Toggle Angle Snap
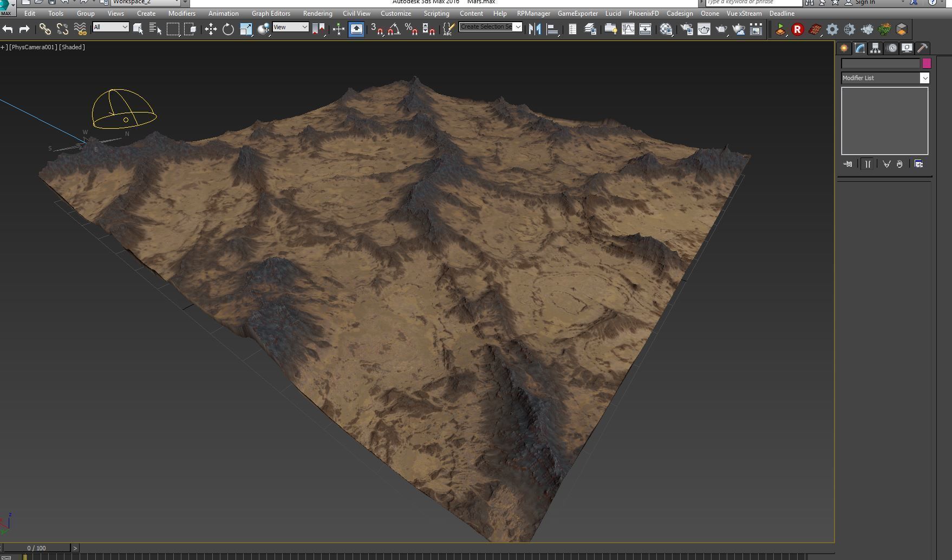The image size is (952, 560). (394, 29)
